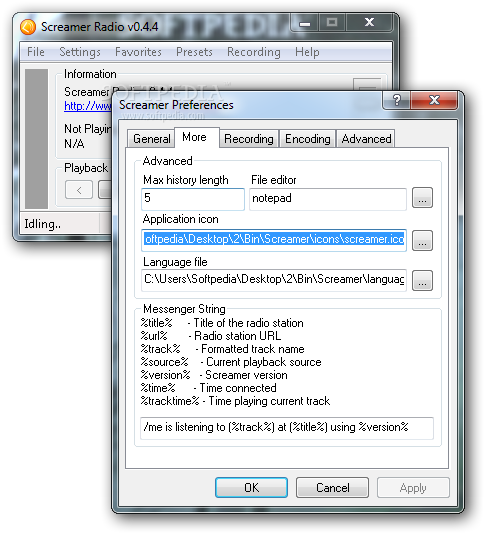Click the %tracktime% description line
Image resolution: width=485 pixels, height=534 pixels.
point(235,401)
